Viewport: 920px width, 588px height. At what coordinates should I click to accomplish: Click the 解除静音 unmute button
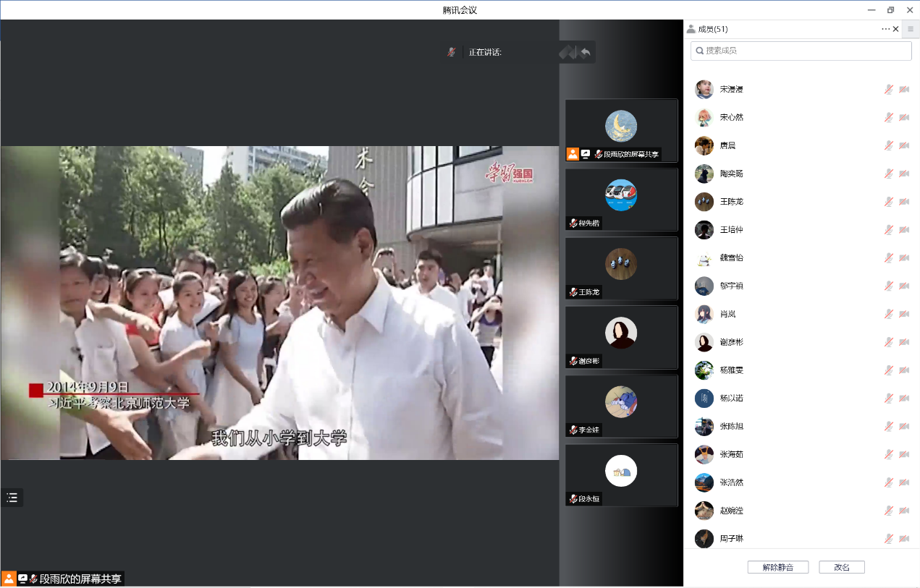coord(777,567)
